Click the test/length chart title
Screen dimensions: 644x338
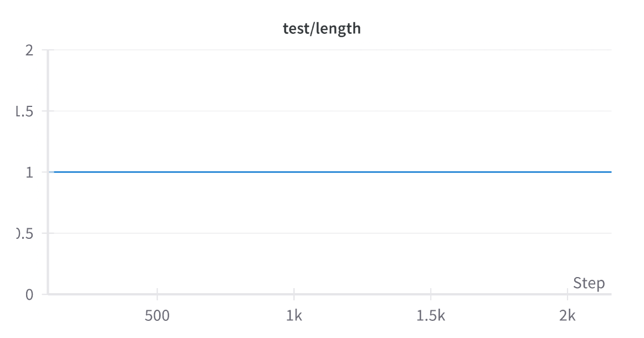[x=321, y=28]
